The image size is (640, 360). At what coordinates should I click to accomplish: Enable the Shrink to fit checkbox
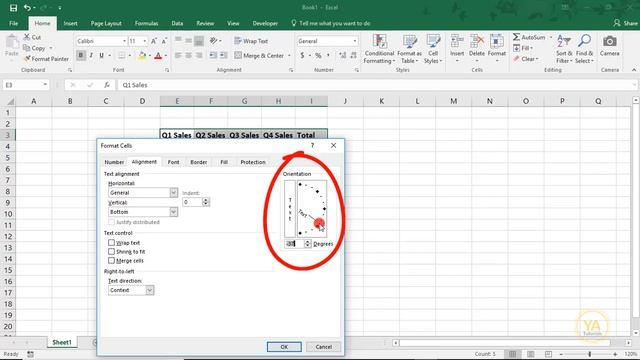pyautogui.click(x=111, y=251)
